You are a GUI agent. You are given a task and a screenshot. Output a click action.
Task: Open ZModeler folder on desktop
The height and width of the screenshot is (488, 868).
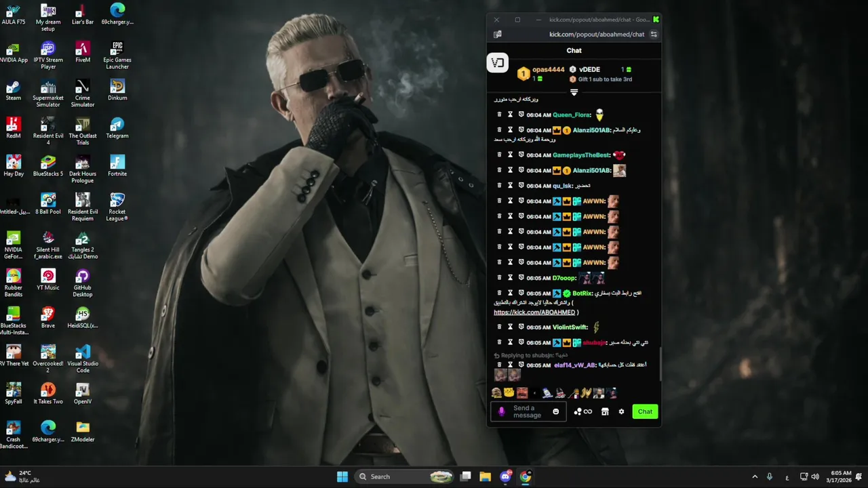tap(83, 432)
